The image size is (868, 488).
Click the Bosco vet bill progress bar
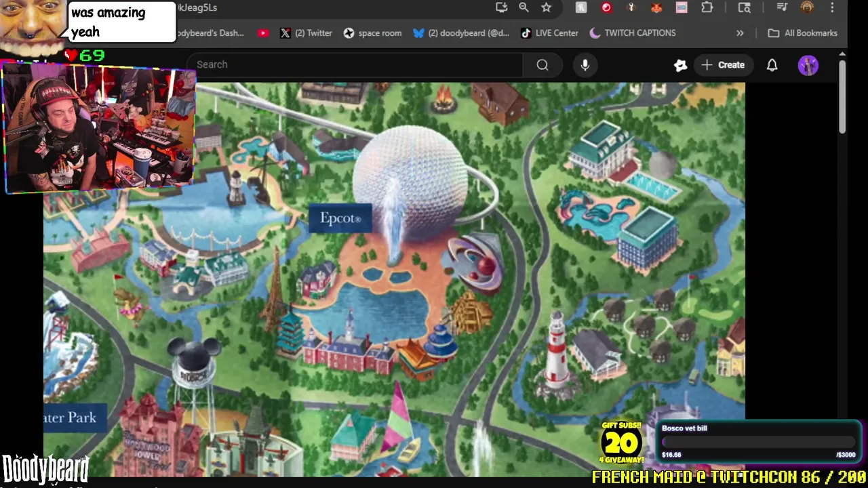759,441
